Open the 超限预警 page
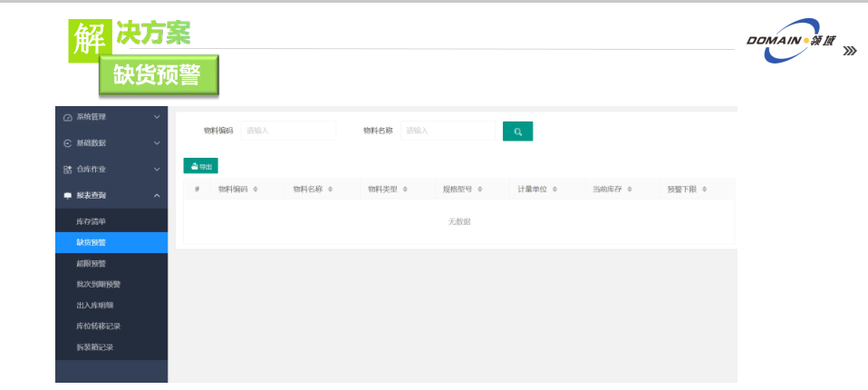The height and width of the screenshot is (390, 868). pos(111,264)
